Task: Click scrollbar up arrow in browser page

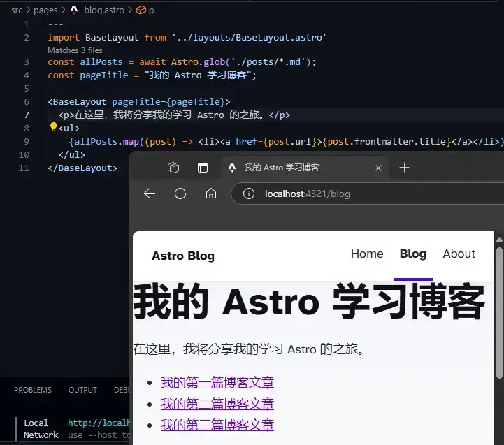Action: pos(499,240)
